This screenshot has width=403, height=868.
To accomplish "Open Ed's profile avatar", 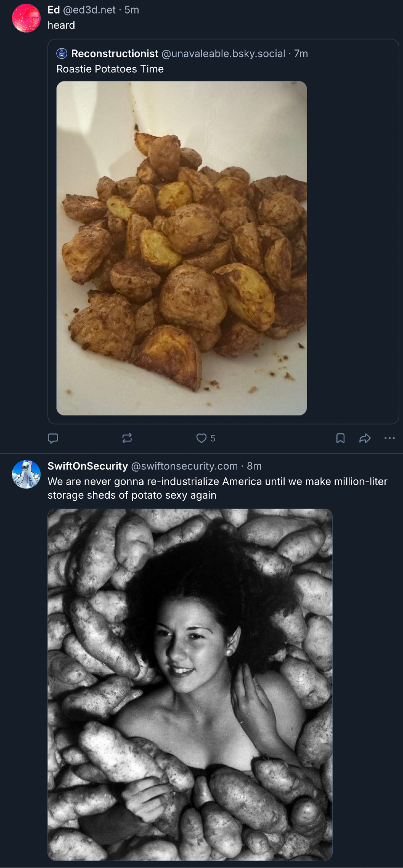I will click(26, 18).
